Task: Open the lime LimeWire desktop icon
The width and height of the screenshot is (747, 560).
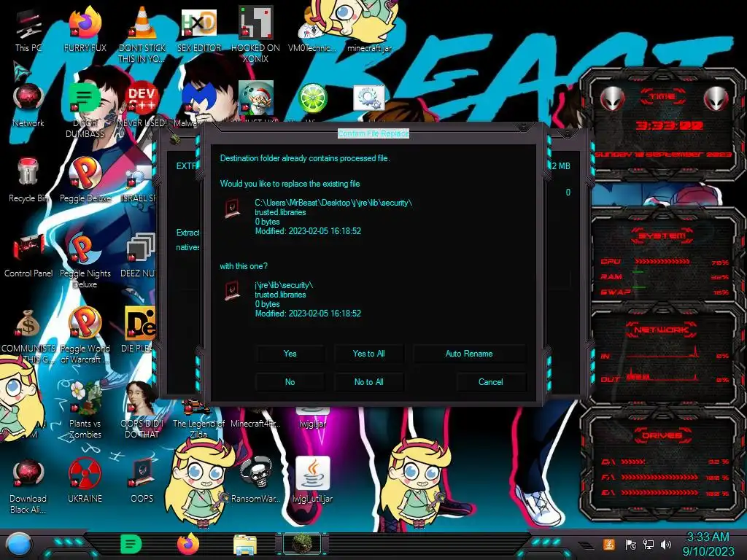Action: click(312, 98)
